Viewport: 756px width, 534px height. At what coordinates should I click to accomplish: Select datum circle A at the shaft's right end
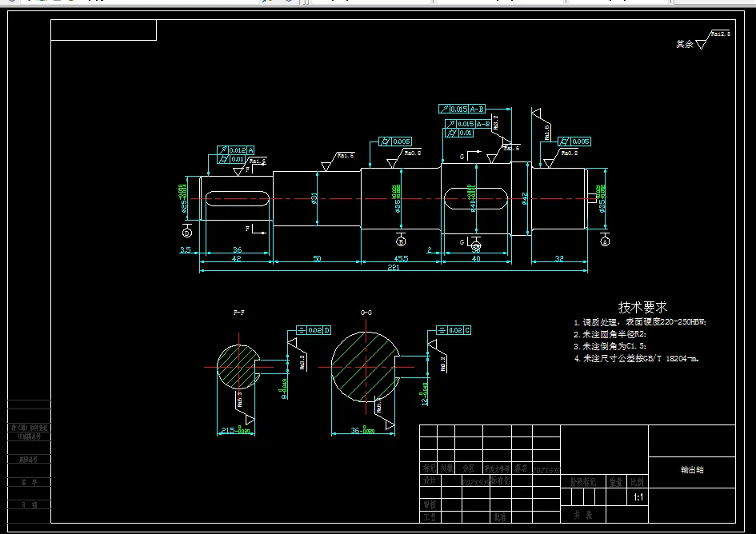(x=605, y=241)
